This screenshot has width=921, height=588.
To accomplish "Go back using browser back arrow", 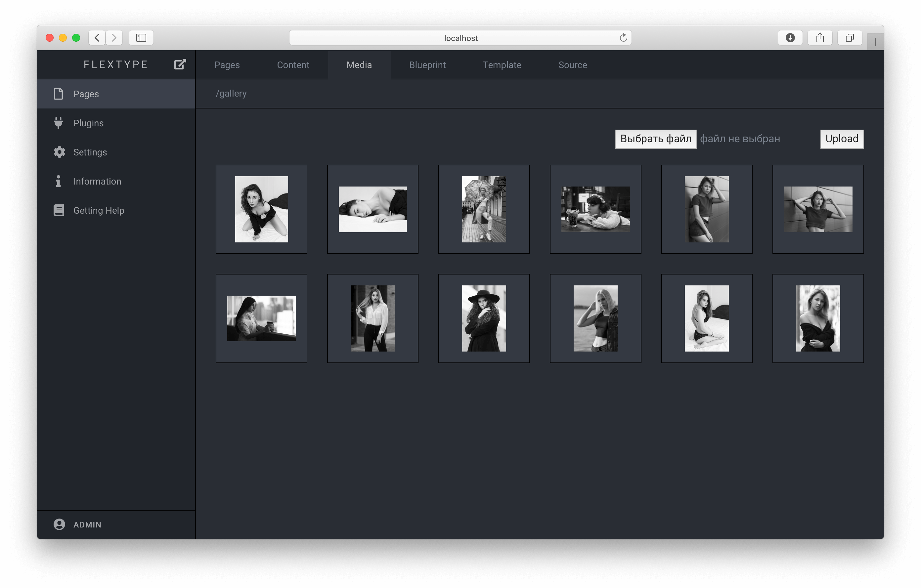I will 97,38.
